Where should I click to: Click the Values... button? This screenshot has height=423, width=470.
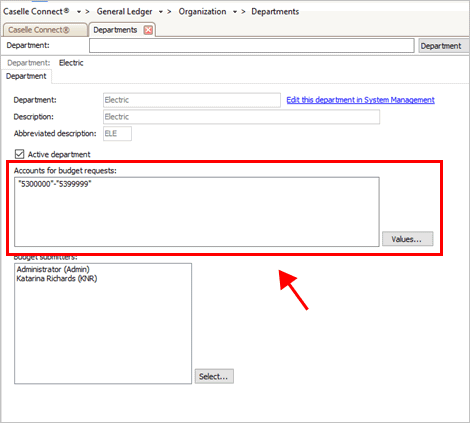coord(407,239)
